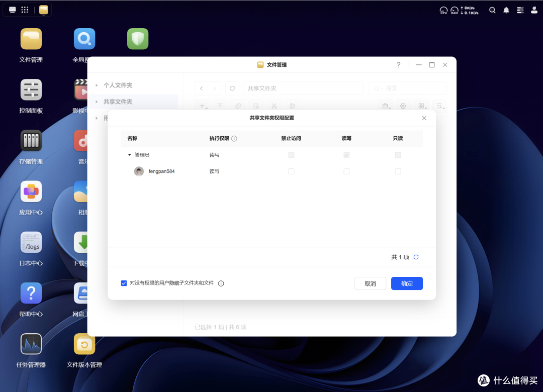Click the fengpan584 avatar

139,171
